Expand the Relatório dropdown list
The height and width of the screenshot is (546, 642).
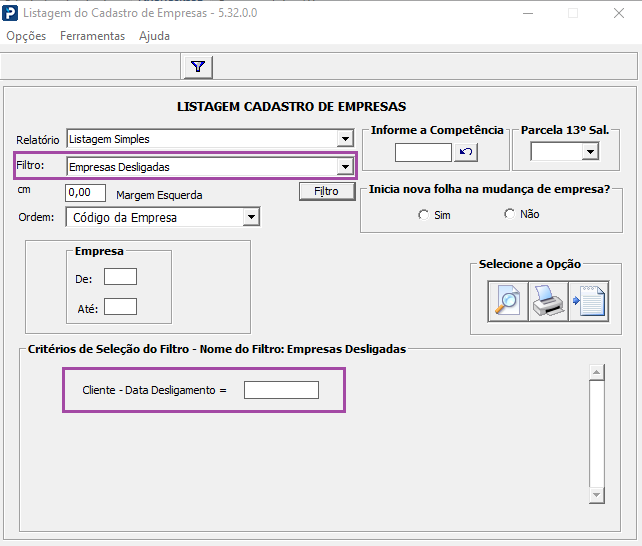(345, 139)
